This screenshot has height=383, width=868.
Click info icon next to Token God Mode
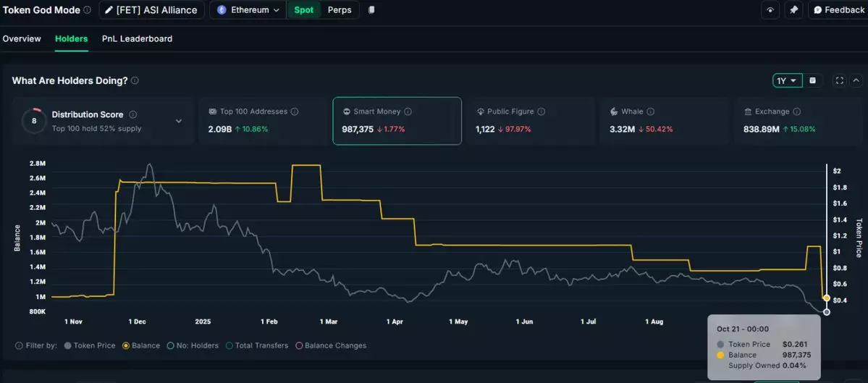point(87,10)
